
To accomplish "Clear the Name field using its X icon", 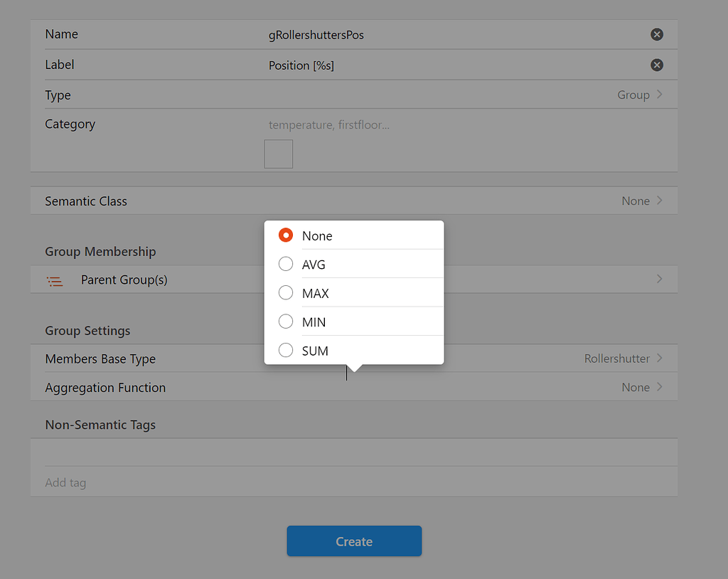I will (656, 34).
